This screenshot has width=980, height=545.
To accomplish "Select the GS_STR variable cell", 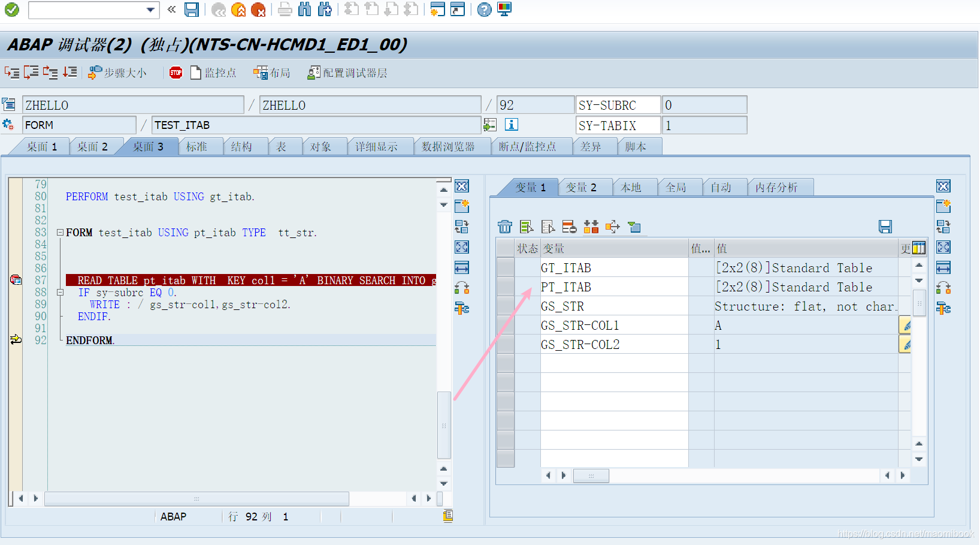I will (614, 306).
